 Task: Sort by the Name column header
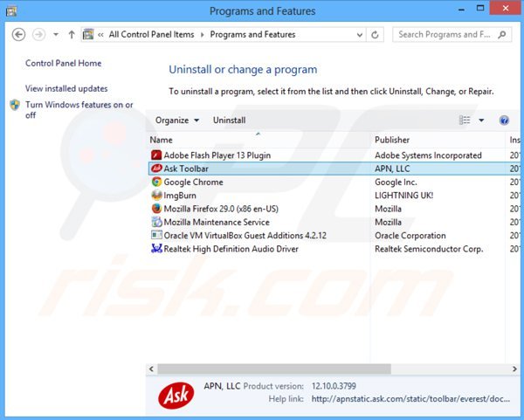point(259,140)
